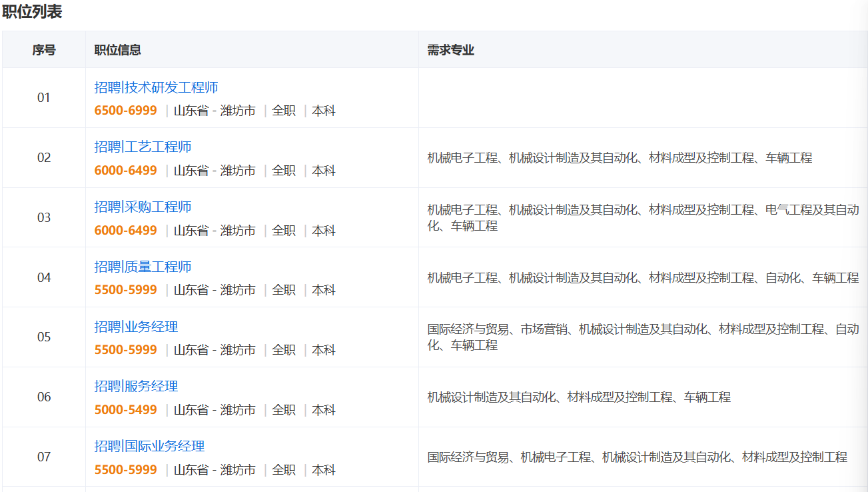Click the 需求专业 column header
Viewport: 868px width, 492px height.
[450, 50]
